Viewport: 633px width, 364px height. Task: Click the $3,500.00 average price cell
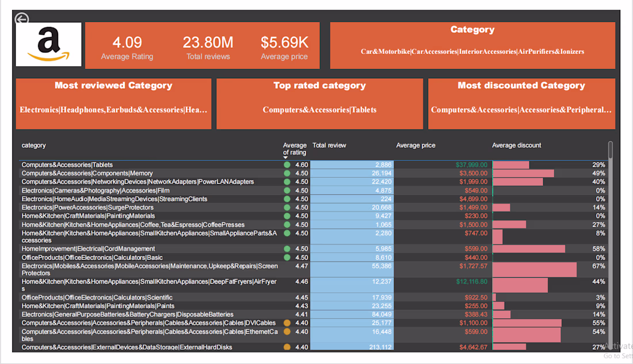click(x=473, y=173)
